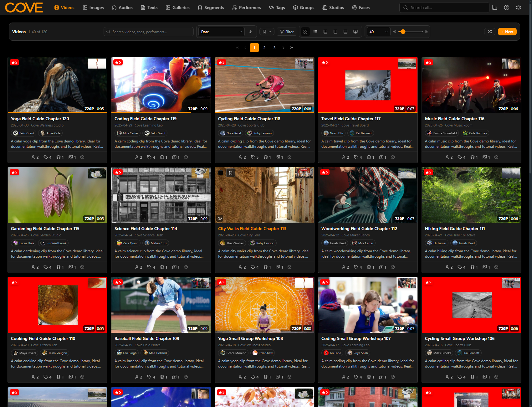Screen dimensions: 532x407
Task: Open the help question mark icon
Action: click(506, 8)
